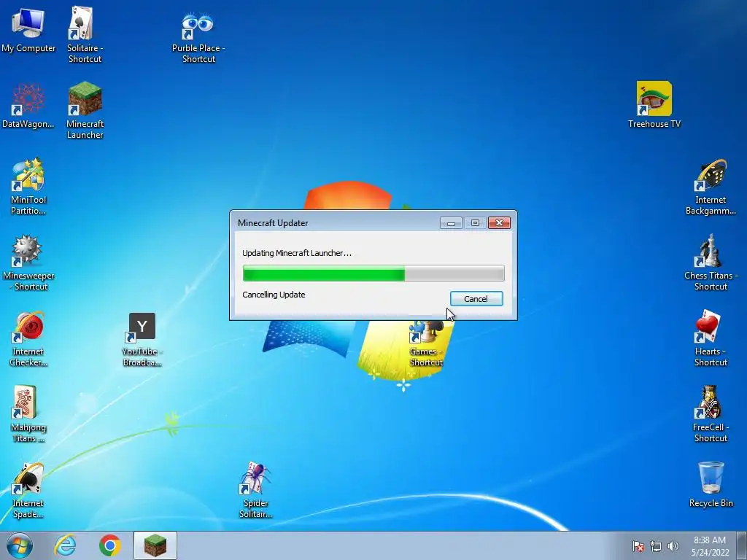This screenshot has height=560, width=747.
Task: Select the Internet Checkers shortcut icon
Action: [x=28, y=338]
